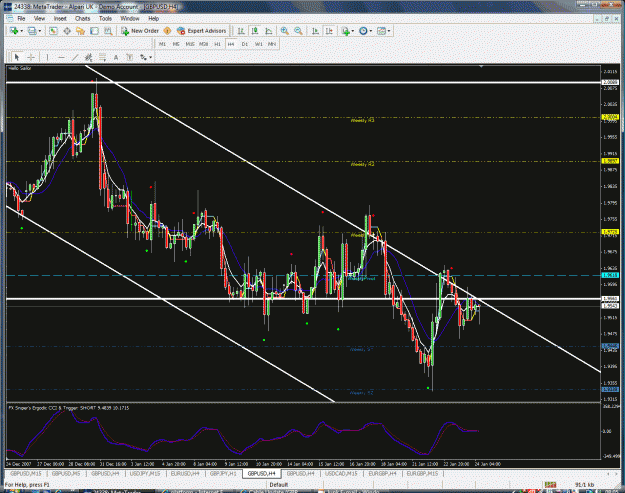The width and height of the screenshot is (625, 493).
Task: Switch chart to Line Chart type
Action: pos(269,31)
